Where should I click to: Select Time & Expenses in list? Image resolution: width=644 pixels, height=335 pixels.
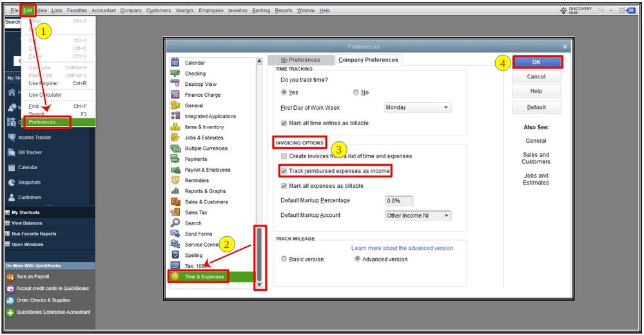pyautogui.click(x=212, y=277)
